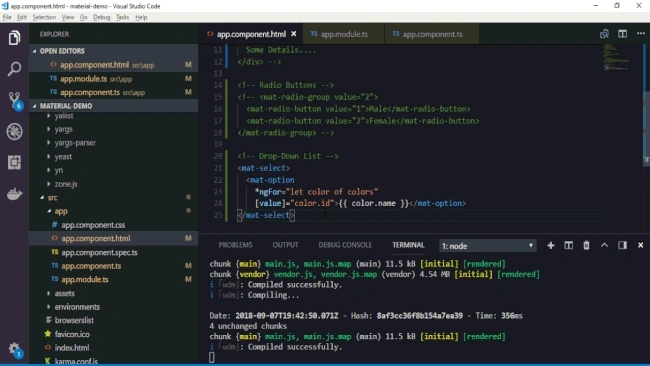
Task: Open browserslist file
Action: [x=113, y=320]
